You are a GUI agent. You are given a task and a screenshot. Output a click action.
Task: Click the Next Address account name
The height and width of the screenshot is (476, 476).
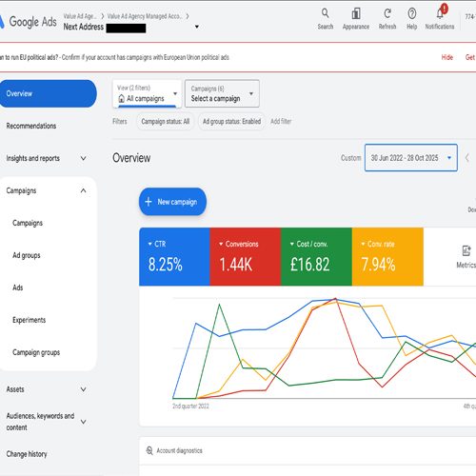pos(84,27)
